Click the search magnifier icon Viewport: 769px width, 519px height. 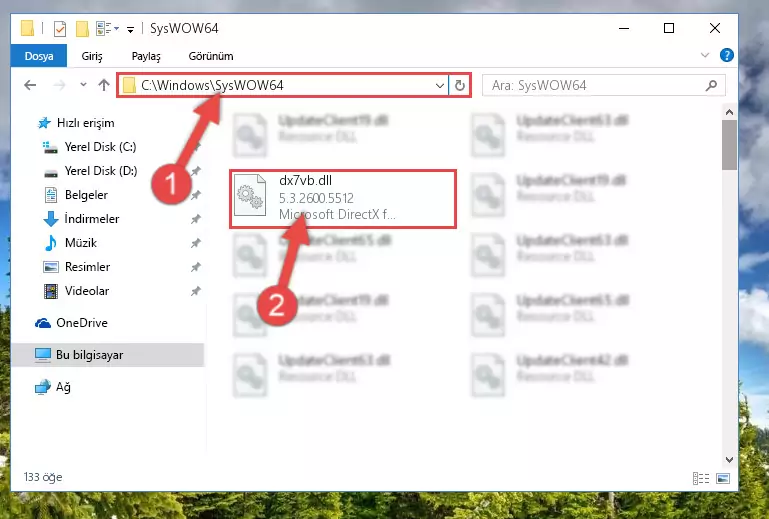coord(711,85)
